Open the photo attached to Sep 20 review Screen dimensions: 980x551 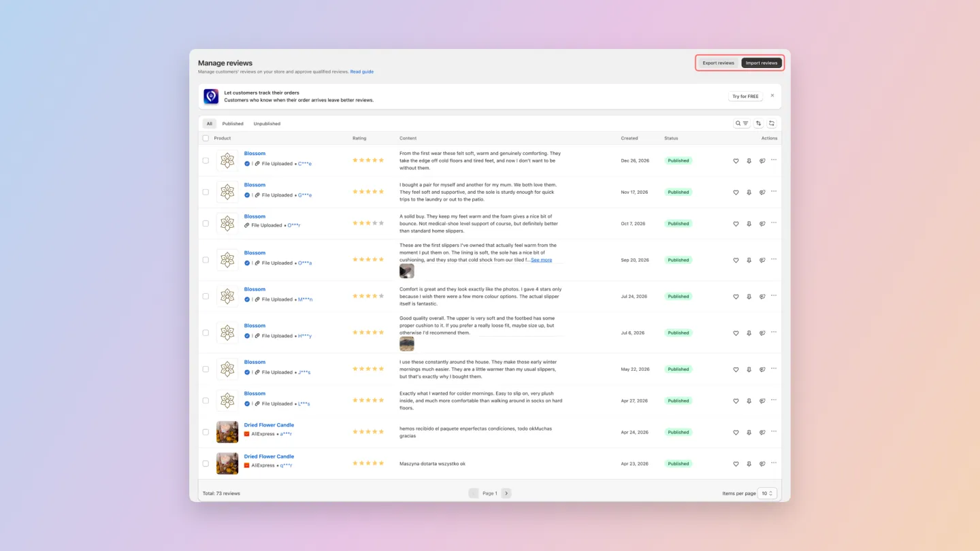(x=407, y=271)
